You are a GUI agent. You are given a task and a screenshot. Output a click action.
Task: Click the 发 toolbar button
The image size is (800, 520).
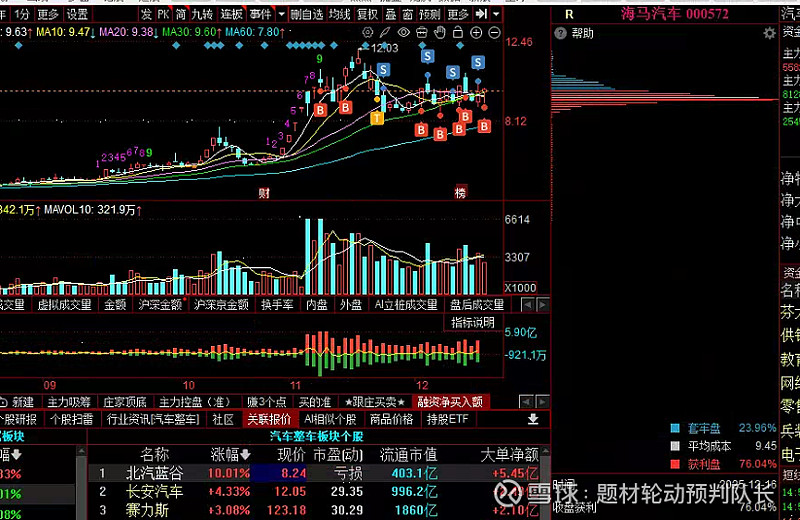pyautogui.click(x=146, y=14)
